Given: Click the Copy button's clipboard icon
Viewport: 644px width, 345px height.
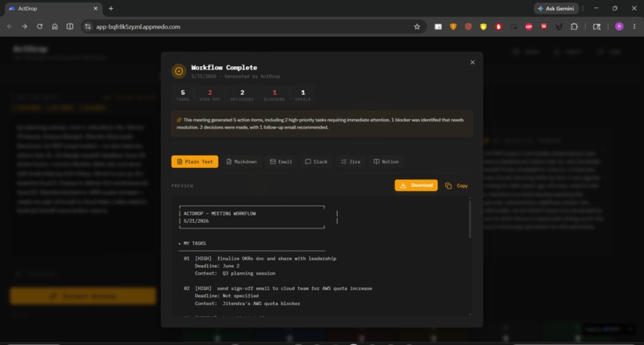Looking at the screenshot, I should click(448, 185).
